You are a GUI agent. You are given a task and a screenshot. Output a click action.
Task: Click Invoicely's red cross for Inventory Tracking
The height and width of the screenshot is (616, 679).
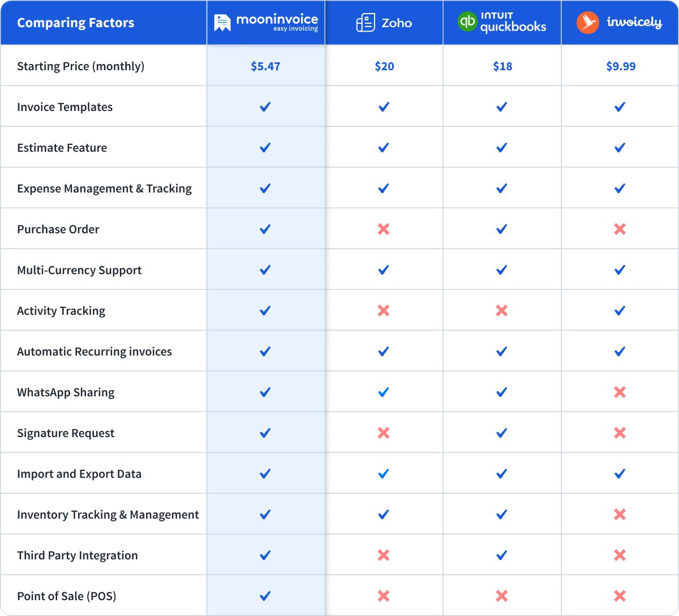[x=620, y=515]
